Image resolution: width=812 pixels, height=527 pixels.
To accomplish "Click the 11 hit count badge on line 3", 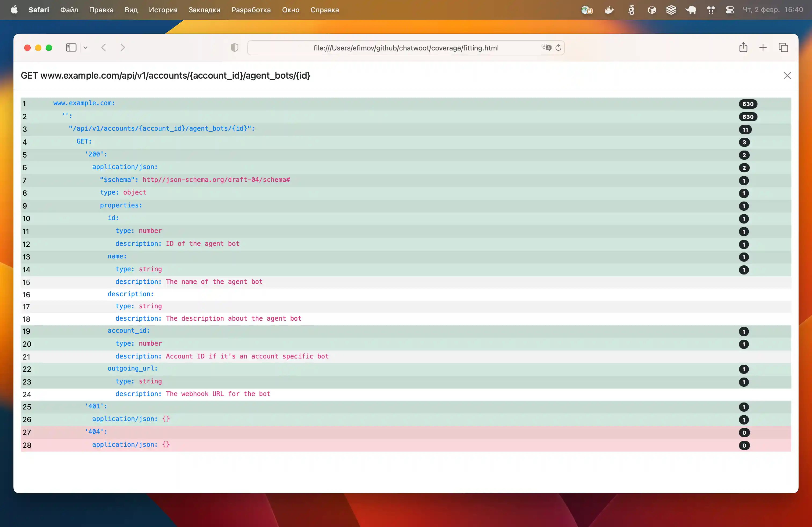I will (745, 130).
